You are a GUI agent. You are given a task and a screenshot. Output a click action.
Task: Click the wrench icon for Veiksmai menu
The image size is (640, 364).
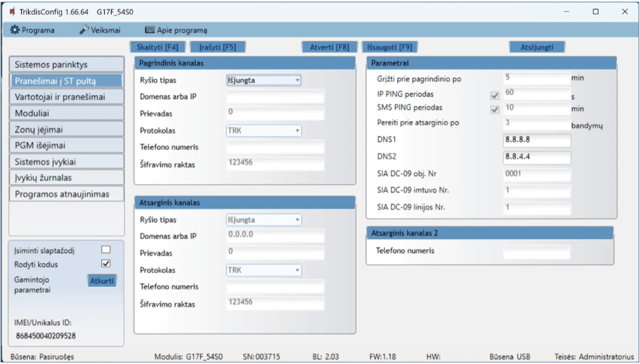point(84,30)
